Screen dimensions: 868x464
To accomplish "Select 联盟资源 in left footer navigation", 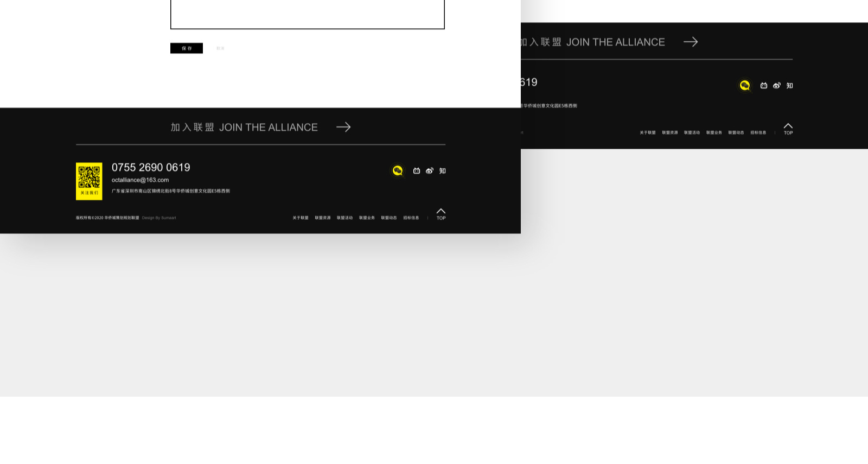I will click(x=323, y=218).
